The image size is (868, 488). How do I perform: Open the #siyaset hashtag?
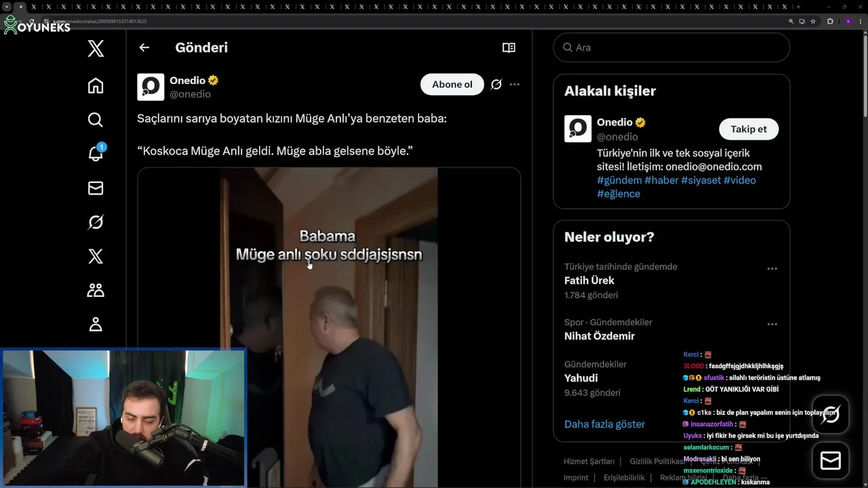[x=701, y=180]
